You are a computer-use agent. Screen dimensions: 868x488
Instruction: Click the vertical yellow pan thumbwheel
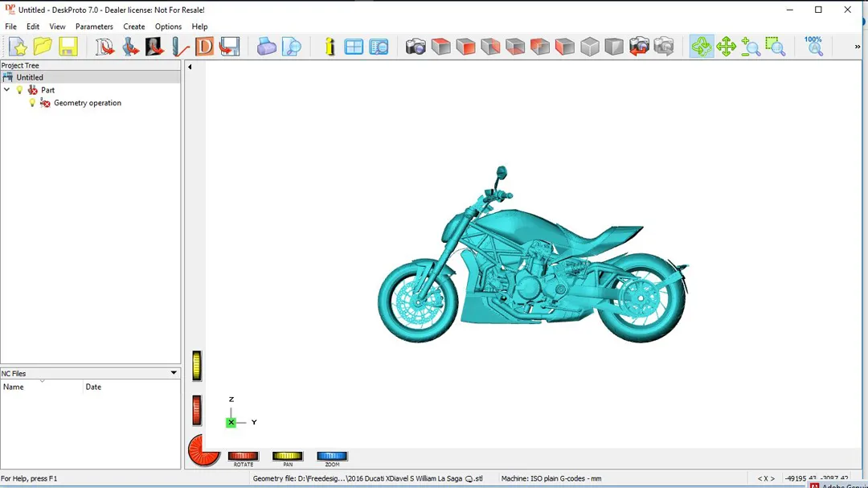197,366
